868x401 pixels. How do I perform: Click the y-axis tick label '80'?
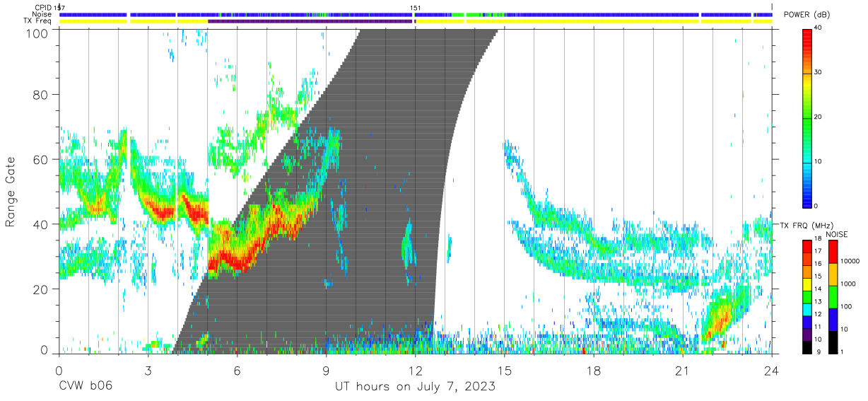tap(41, 96)
